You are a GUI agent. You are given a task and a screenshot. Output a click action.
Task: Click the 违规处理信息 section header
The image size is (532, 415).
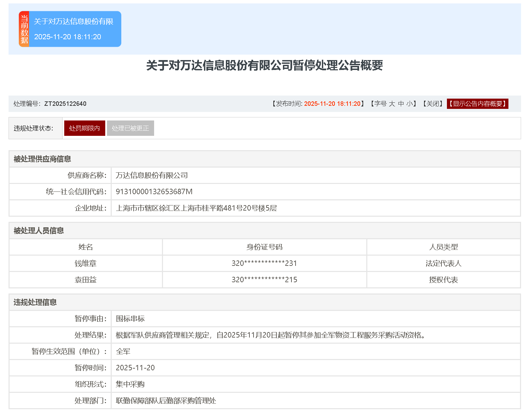point(35,302)
